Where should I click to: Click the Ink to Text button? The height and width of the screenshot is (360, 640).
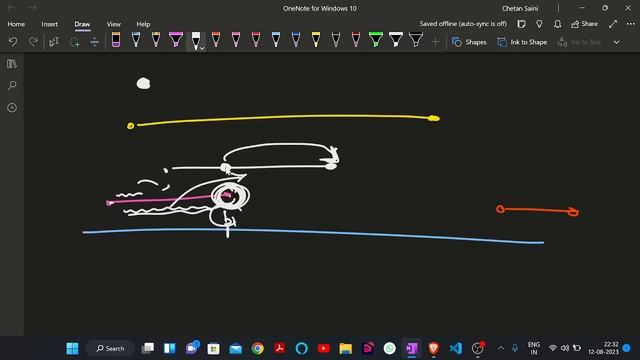pyautogui.click(x=579, y=42)
